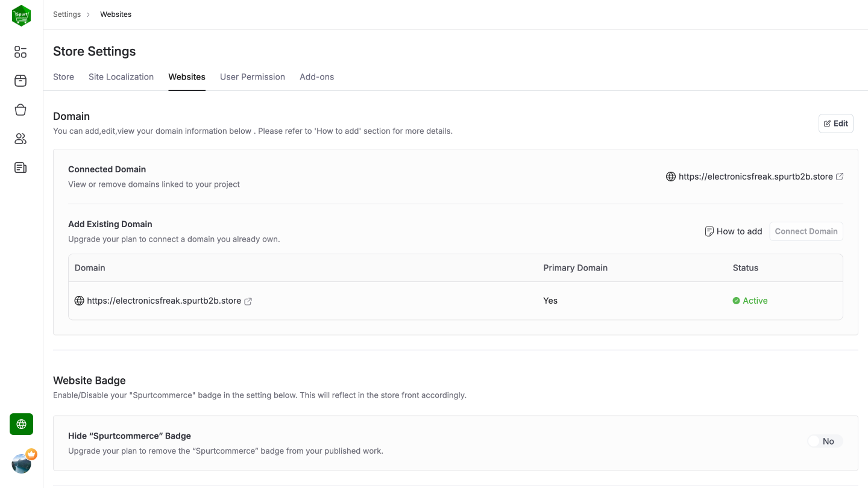Switch to the Site Localization tab
This screenshot has width=868, height=488.
click(x=121, y=77)
